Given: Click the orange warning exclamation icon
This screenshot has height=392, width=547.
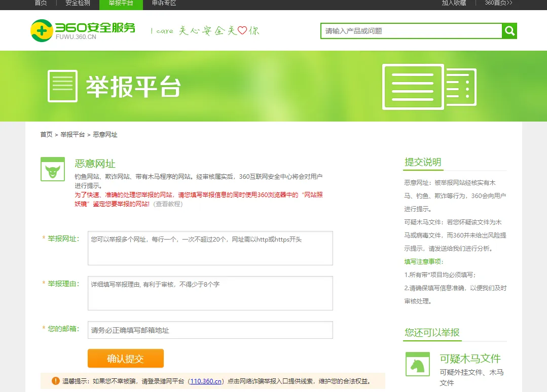Looking at the screenshot, I should (x=55, y=381).
